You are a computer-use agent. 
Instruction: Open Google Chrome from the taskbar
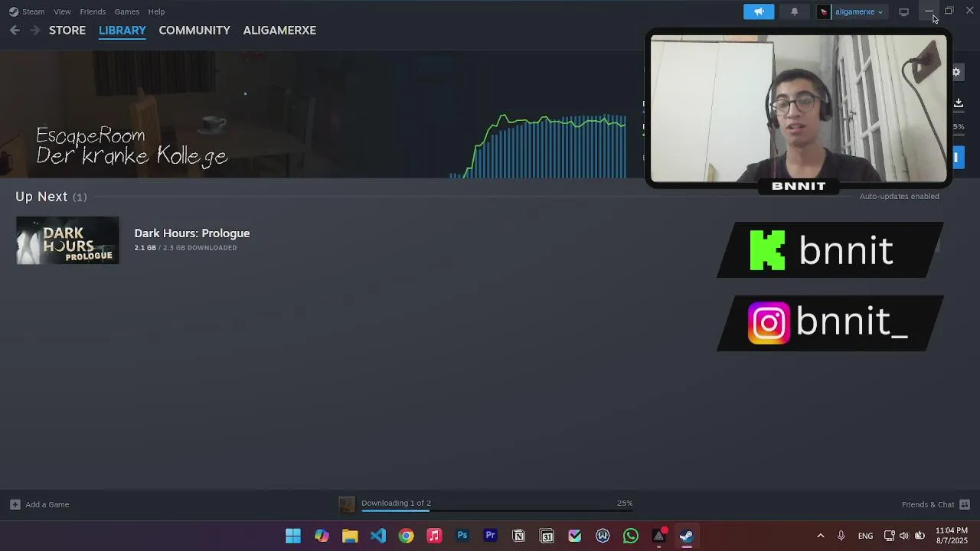click(x=406, y=536)
